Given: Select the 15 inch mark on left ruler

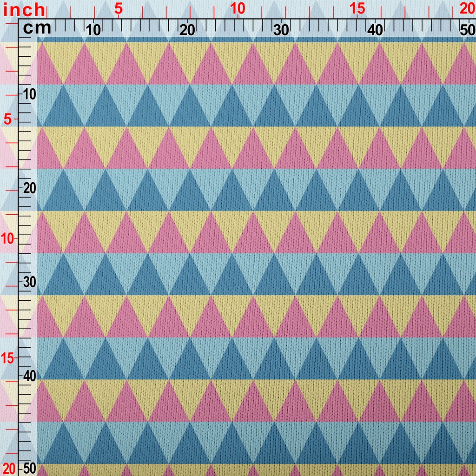Looking at the screenshot, I should [9, 357].
